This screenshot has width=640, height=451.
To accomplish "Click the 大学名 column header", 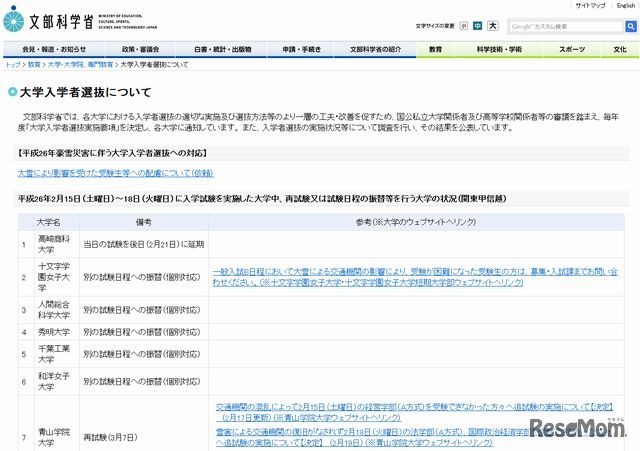I will pos(49,222).
